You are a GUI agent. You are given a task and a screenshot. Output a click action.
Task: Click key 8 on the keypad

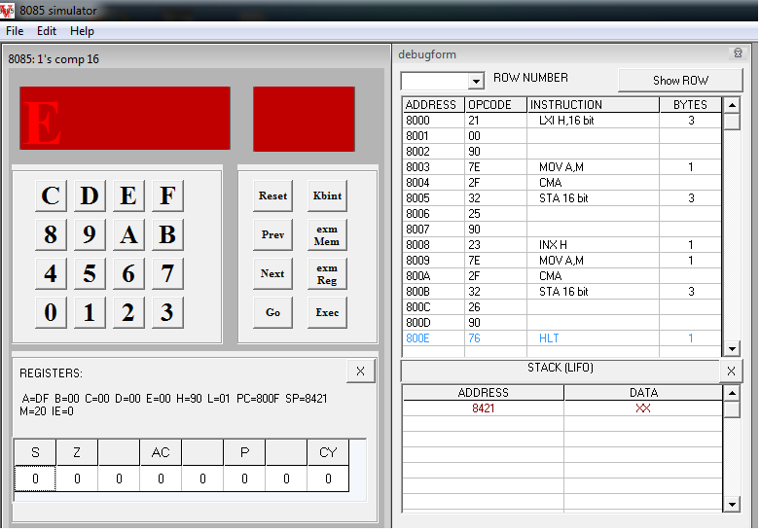pos(51,234)
